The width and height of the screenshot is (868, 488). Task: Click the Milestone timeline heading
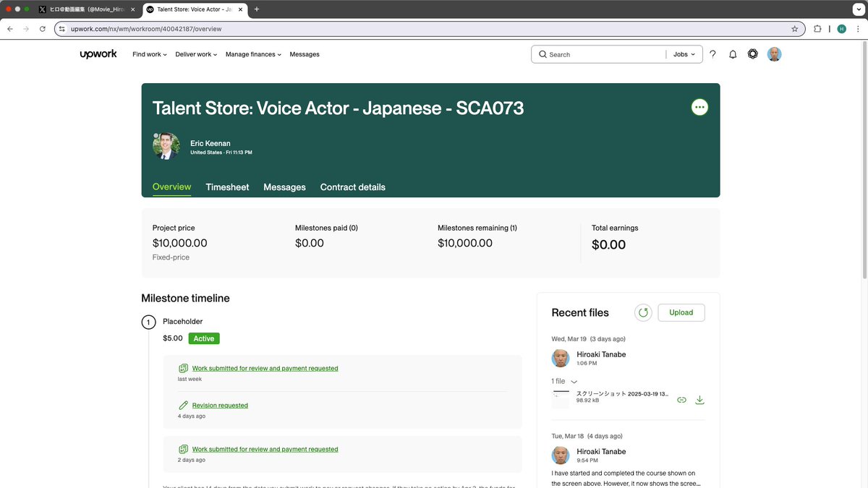pyautogui.click(x=185, y=298)
